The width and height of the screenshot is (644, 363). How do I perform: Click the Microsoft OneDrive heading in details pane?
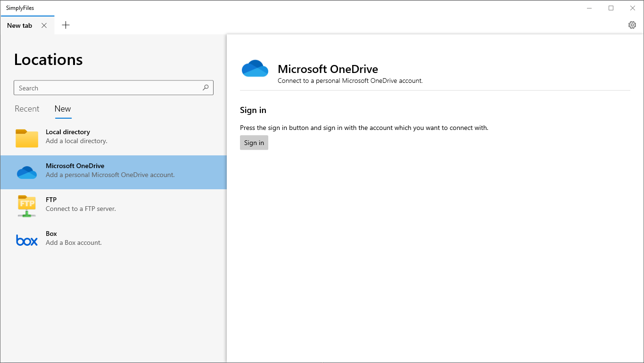coord(328,69)
